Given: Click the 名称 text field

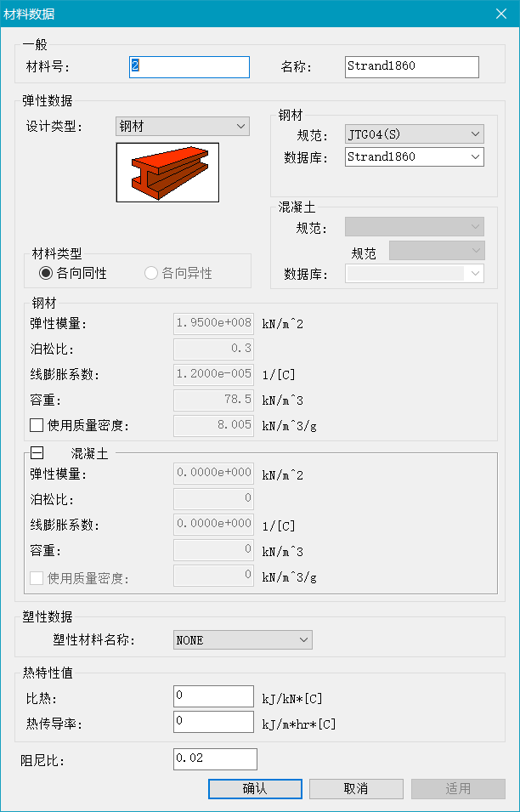Looking at the screenshot, I should 412,66.
